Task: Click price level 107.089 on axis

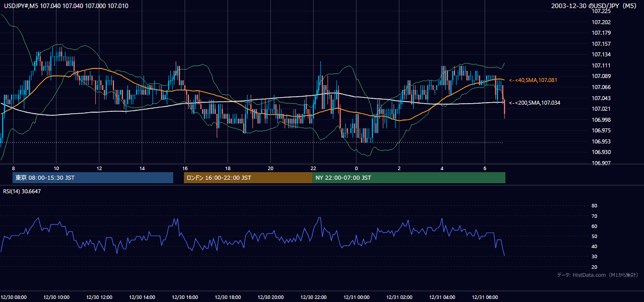Action: point(601,76)
